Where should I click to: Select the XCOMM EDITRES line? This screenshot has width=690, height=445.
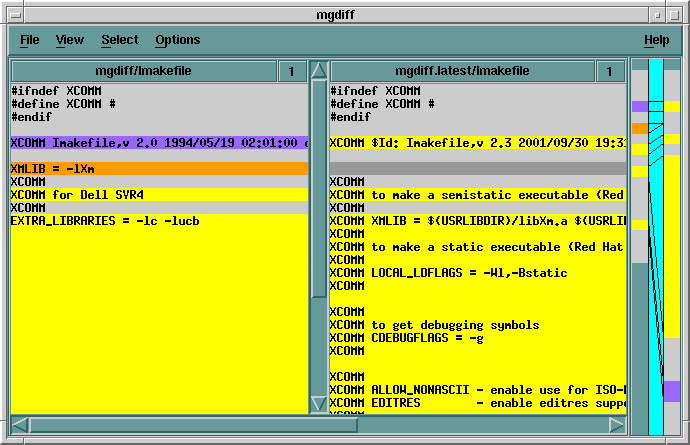tap(478, 402)
